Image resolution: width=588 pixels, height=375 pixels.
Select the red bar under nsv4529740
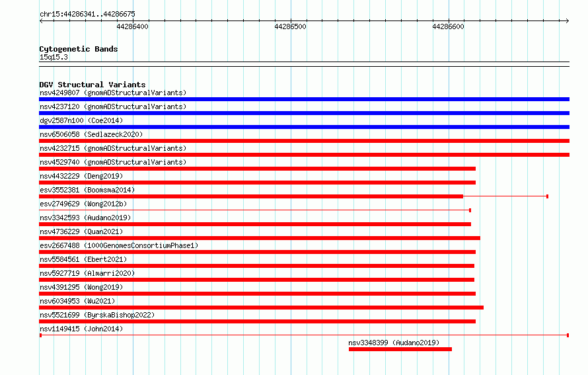pyautogui.click(x=257, y=169)
